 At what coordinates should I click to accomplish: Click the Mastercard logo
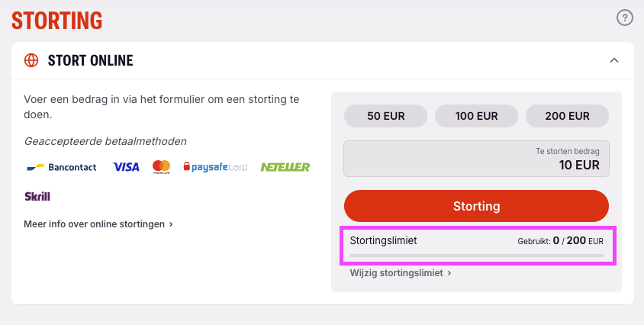coord(162,167)
